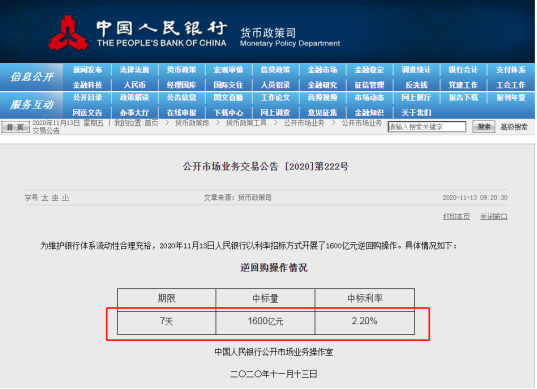Open 国际交往 navigation item
The image size is (537, 389).
pos(228,85)
